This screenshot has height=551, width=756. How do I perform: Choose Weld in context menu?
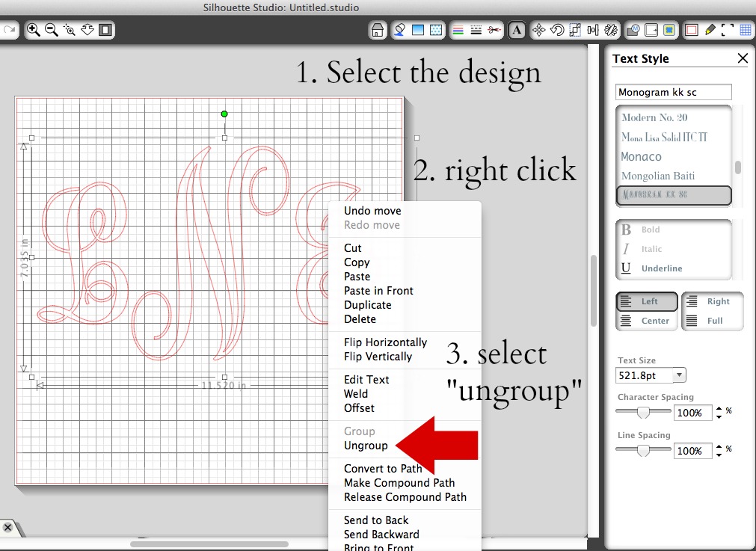(x=356, y=394)
